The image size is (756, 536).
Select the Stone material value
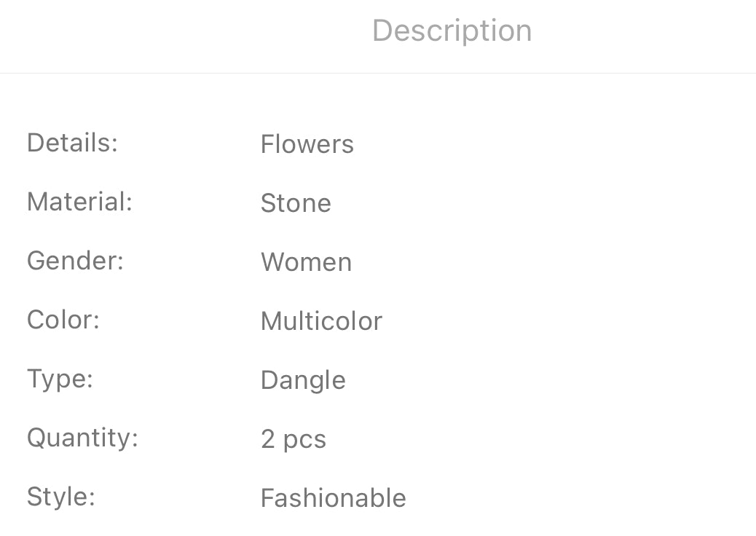296,203
